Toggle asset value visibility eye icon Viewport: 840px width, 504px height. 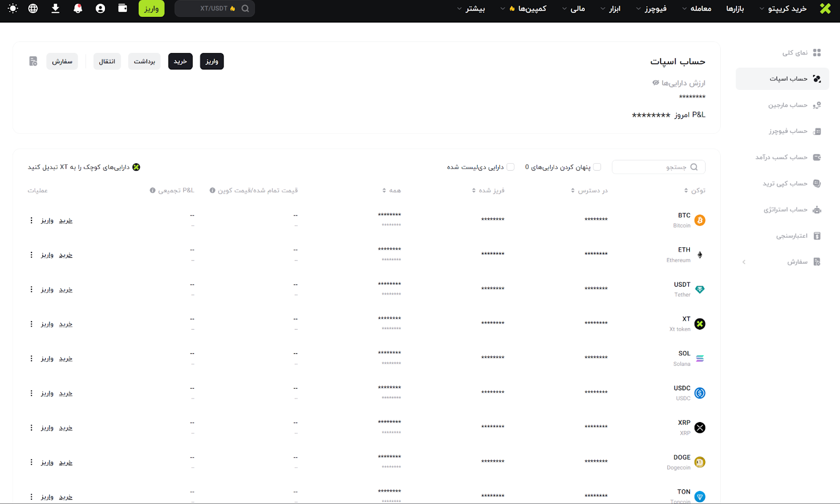tap(656, 83)
